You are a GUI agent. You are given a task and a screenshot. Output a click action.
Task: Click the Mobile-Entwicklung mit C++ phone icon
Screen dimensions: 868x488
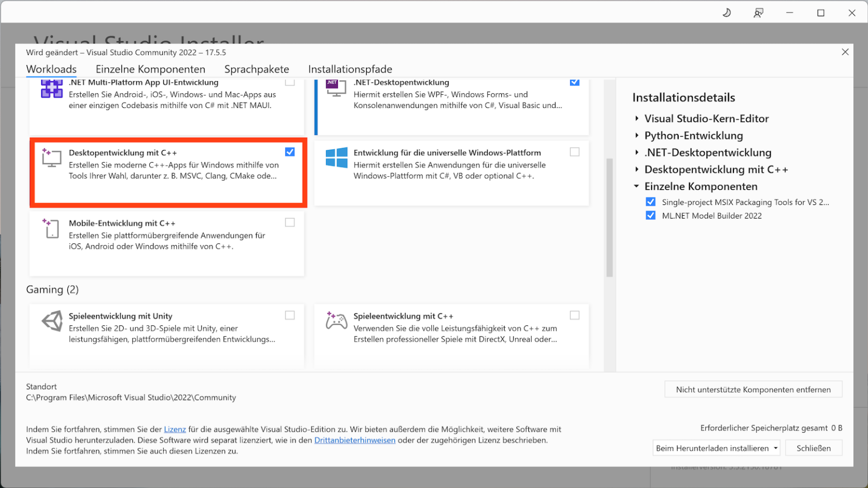[51, 228]
